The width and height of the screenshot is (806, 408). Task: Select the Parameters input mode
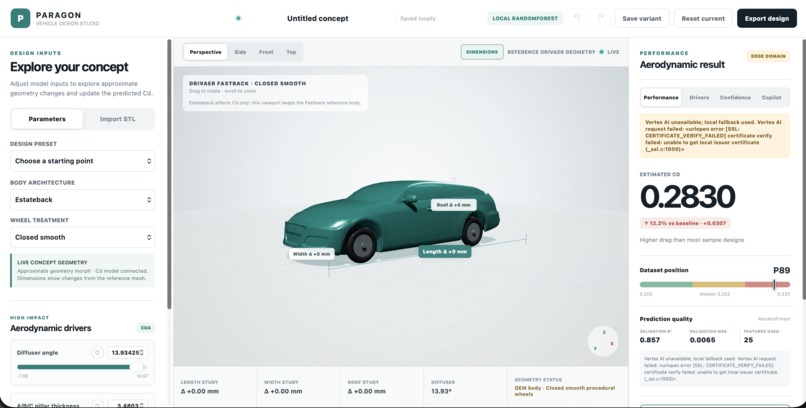coord(47,119)
